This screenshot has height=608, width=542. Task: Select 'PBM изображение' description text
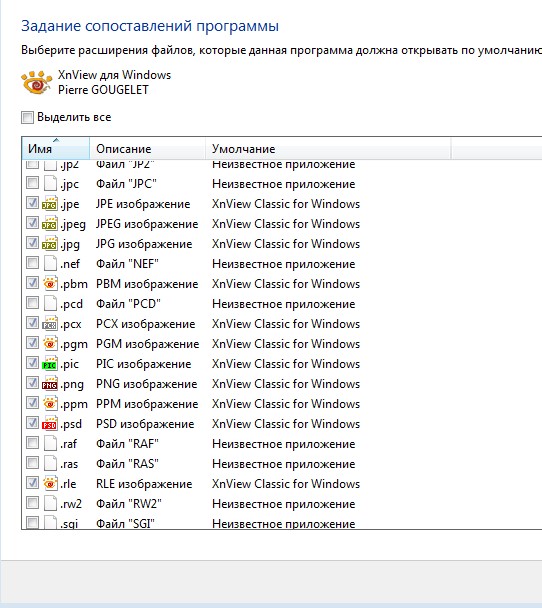point(147,284)
